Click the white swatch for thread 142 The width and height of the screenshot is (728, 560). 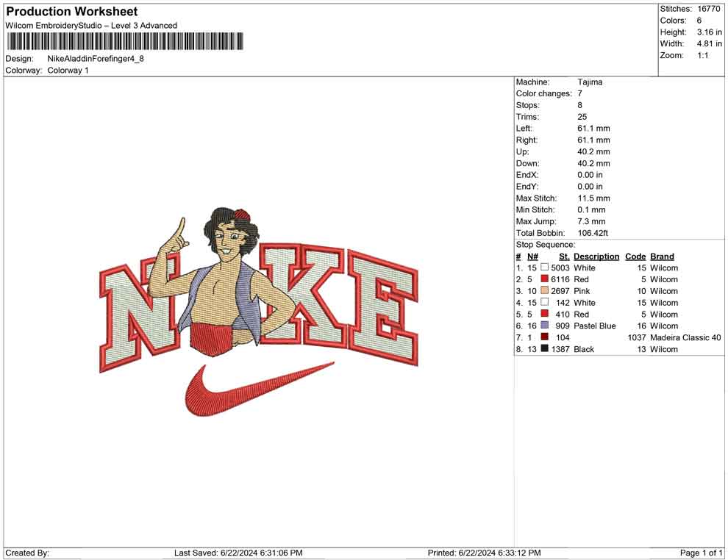pos(545,302)
